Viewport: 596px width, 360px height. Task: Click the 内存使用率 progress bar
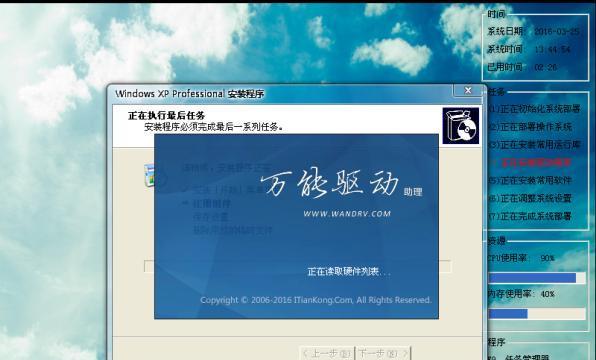537,314
